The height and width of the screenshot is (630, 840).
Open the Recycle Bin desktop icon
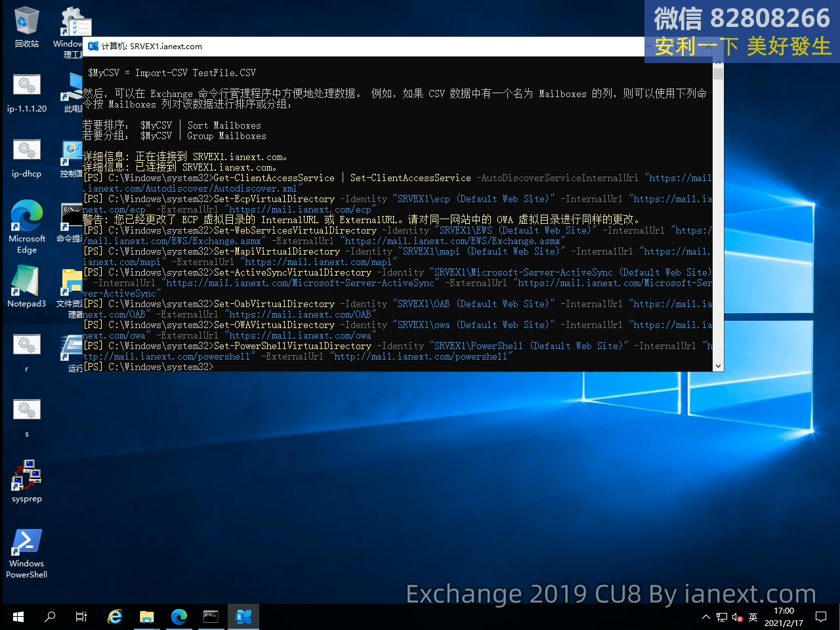(27, 28)
